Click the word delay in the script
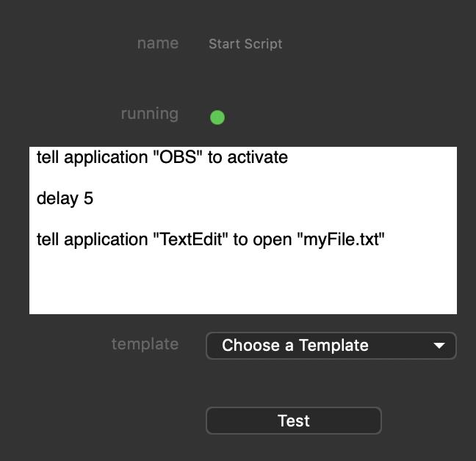 pos(57,198)
